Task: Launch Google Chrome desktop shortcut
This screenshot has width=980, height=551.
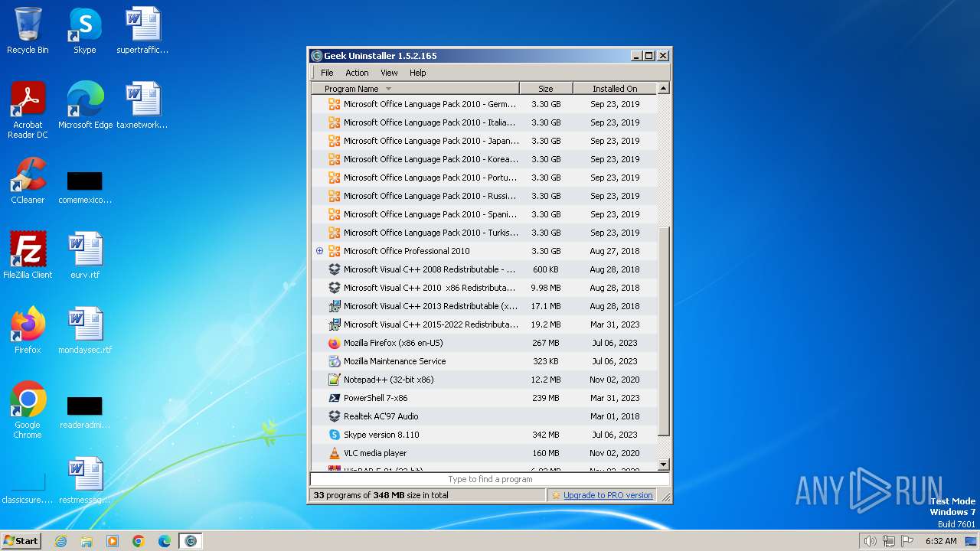Action: coord(28,410)
